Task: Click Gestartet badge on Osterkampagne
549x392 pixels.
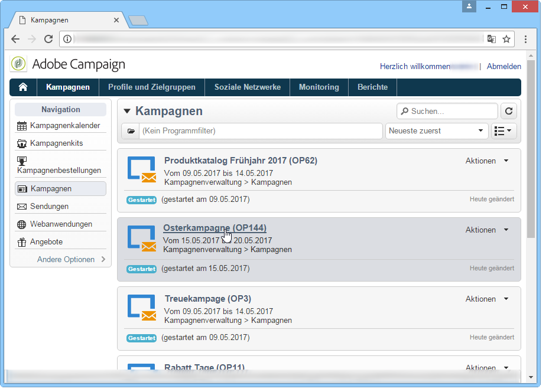Action: (x=141, y=269)
